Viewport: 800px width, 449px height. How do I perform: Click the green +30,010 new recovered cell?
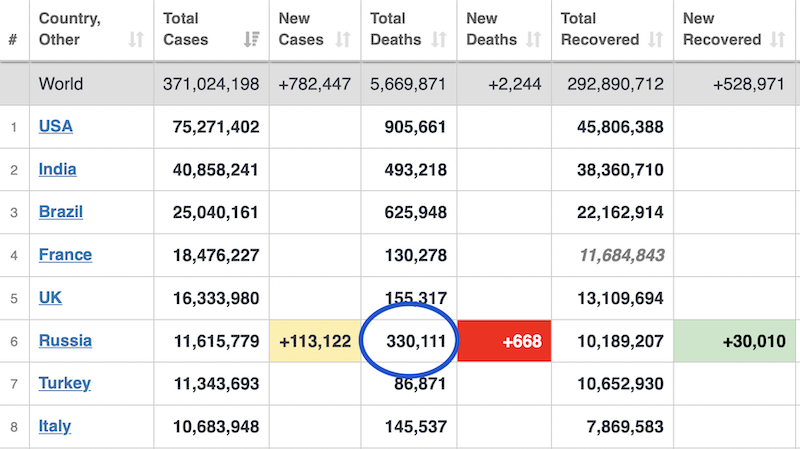click(x=736, y=341)
